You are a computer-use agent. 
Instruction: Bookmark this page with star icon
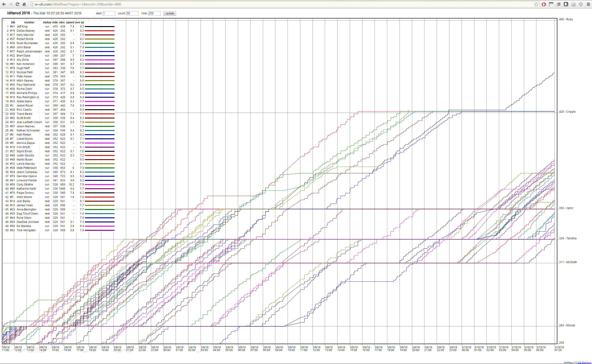pos(536,4)
